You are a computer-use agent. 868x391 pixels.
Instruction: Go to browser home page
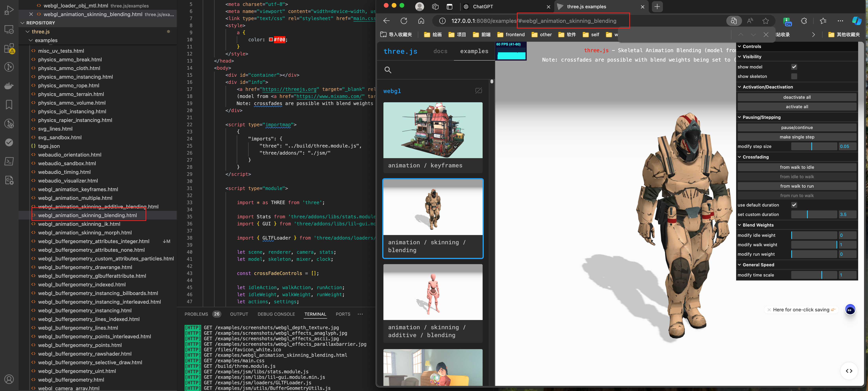tap(421, 21)
